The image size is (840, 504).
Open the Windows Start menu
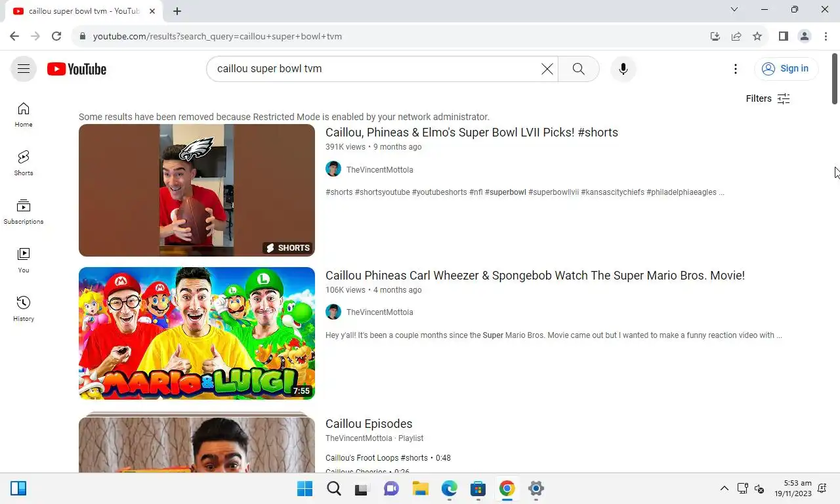tap(304, 488)
